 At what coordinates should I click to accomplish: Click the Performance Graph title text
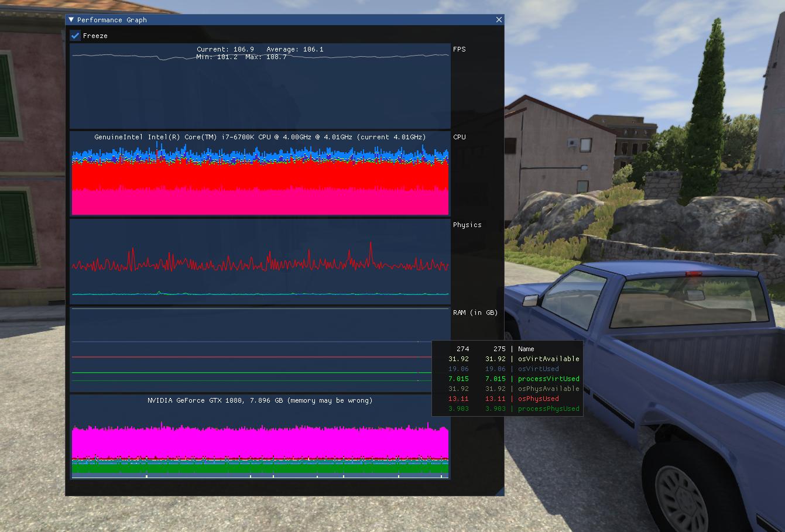tap(112, 20)
